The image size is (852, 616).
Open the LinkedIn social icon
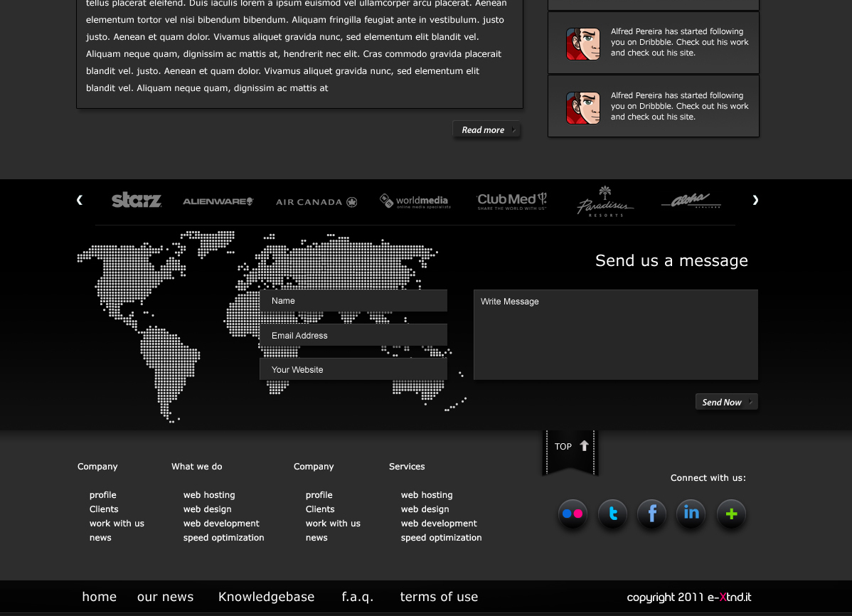691,514
